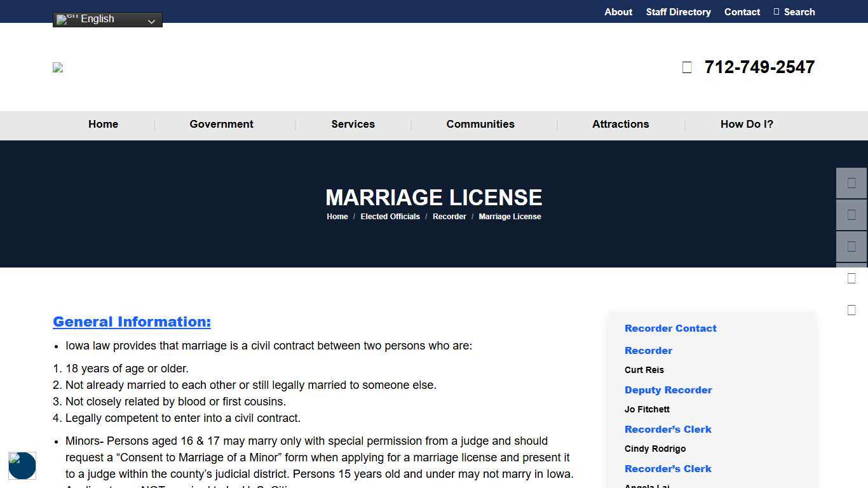The width and height of the screenshot is (868, 488).
Task: Expand the Services navigation menu
Action: click(x=353, y=124)
